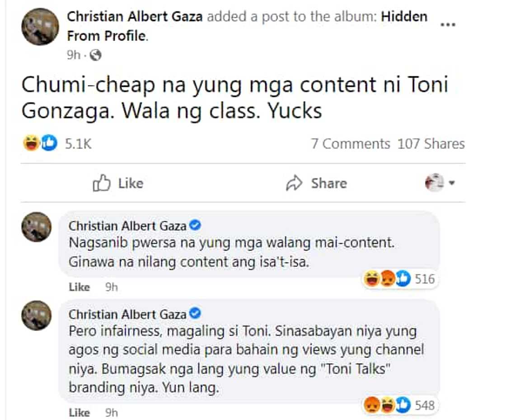Click the angry reaction icon on the first comment
Image resolution: width=506 pixels, height=420 pixels.
(387, 279)
